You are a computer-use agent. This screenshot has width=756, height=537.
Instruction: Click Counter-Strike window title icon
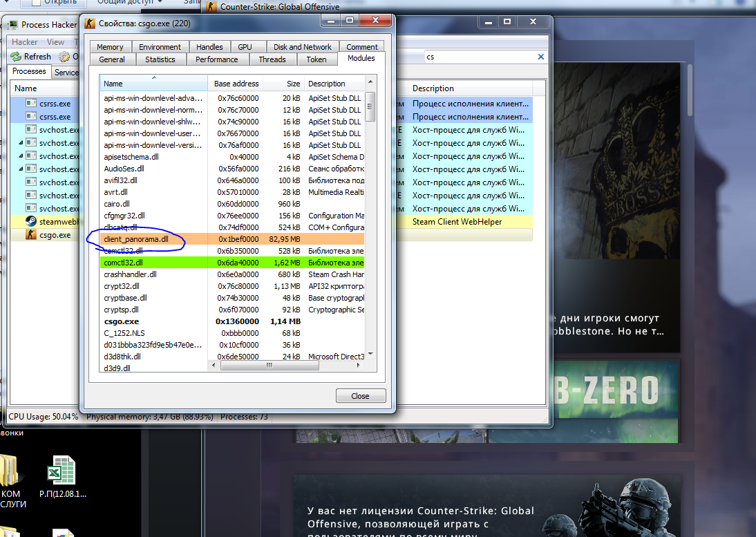[211, 6]
